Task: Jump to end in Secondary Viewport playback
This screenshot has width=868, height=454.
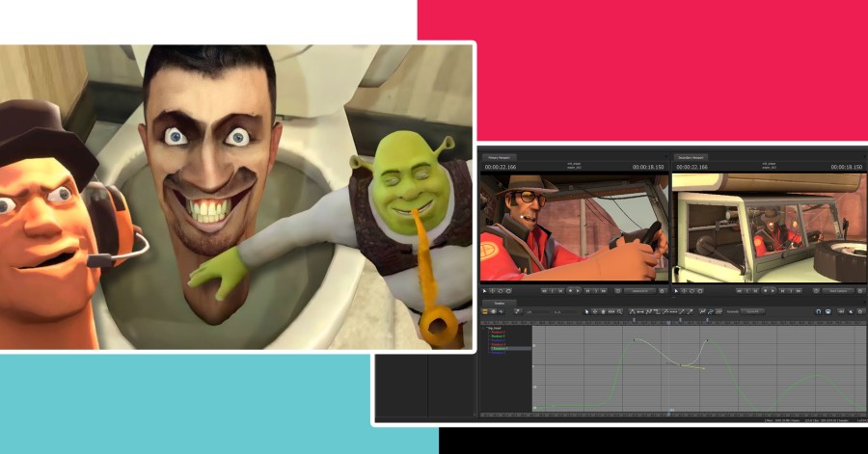Action: coord(799,291)
